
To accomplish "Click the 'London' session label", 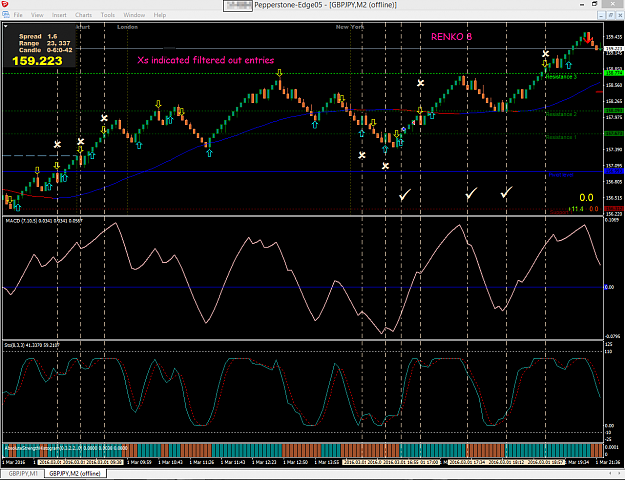I will point(128,27).
